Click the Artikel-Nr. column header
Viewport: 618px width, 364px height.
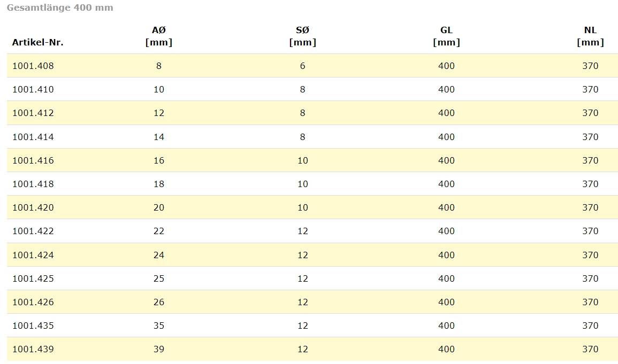[37, 42]
